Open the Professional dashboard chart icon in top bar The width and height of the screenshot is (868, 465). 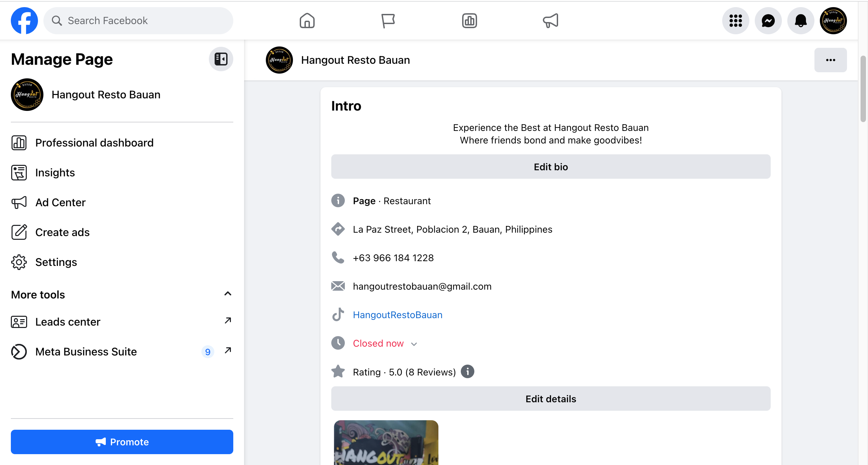point(470,21)
